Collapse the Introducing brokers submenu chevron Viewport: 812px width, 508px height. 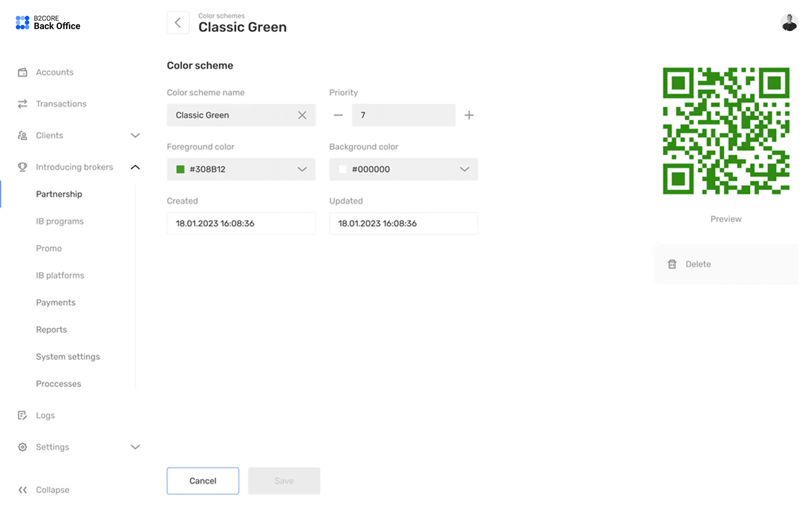click(x=135, y=167)
